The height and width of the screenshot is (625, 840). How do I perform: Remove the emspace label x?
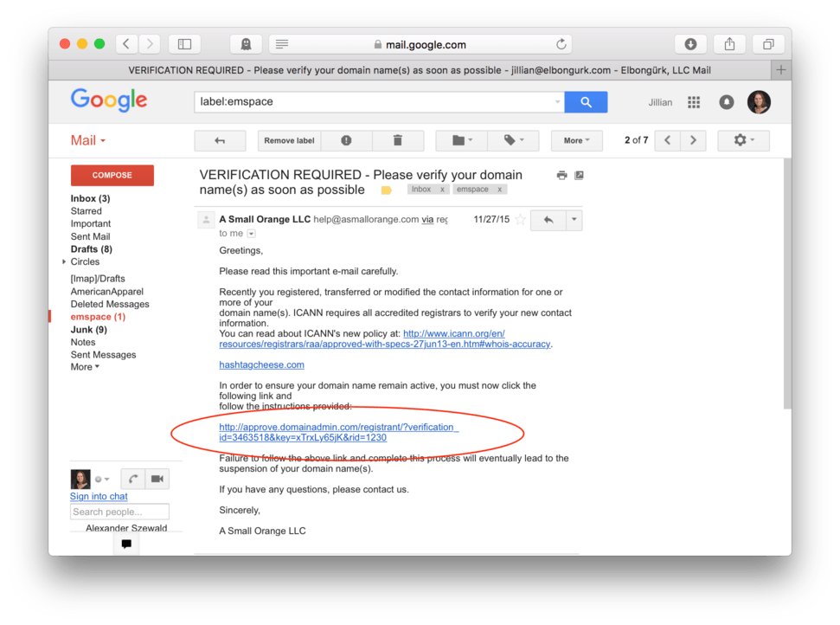499,190
